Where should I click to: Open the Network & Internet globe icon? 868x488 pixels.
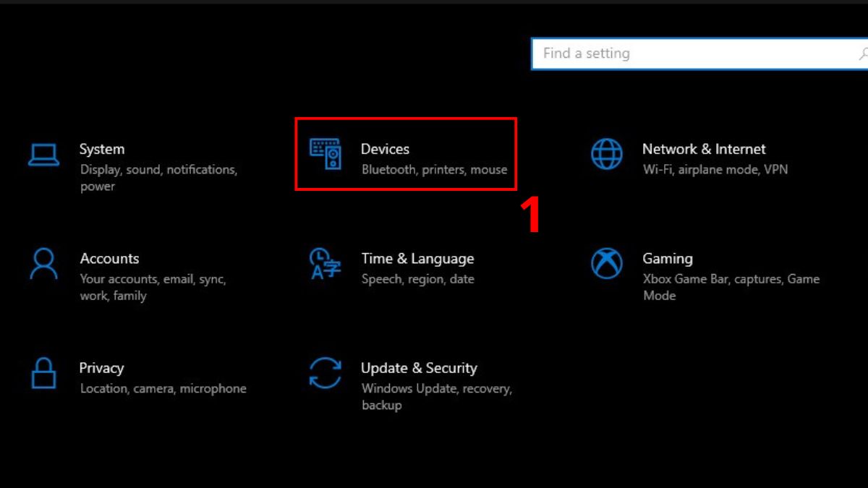click(x=606, y=154)
